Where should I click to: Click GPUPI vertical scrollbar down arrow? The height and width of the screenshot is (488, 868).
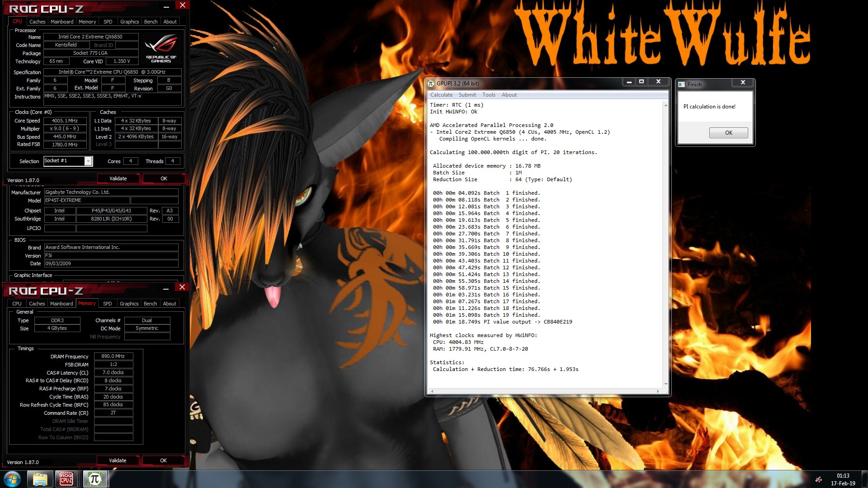[x=665, y=384]
